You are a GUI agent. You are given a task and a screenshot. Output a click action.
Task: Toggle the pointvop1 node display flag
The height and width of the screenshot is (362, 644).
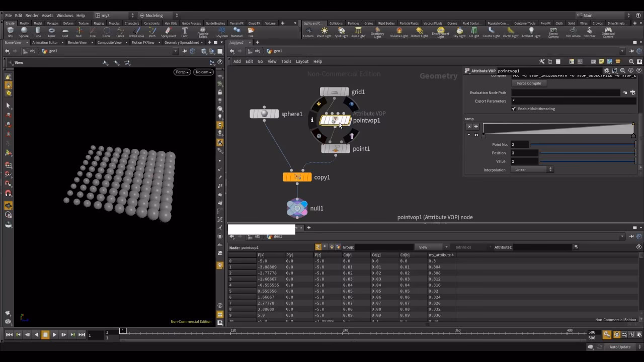pyautogui.click(x=352, y=104)
